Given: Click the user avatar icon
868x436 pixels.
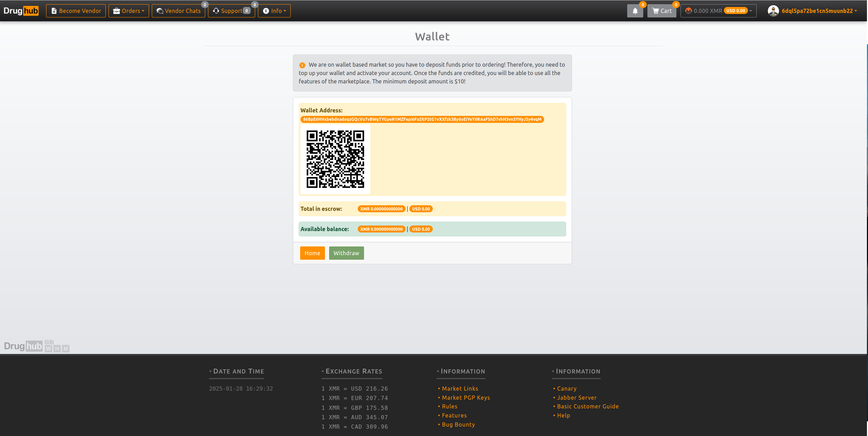Looking at the screenshot, I should [x=773, y=11].
